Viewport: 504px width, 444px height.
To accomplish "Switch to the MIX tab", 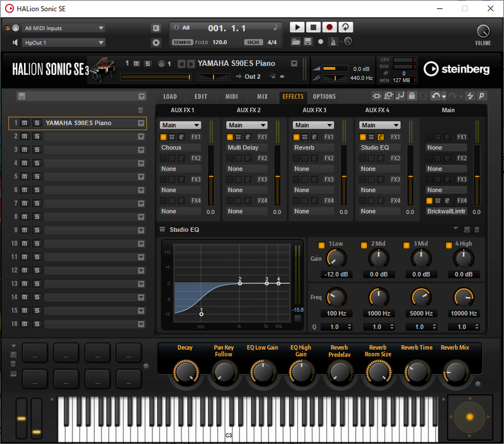I will click(x=262, y=96).
